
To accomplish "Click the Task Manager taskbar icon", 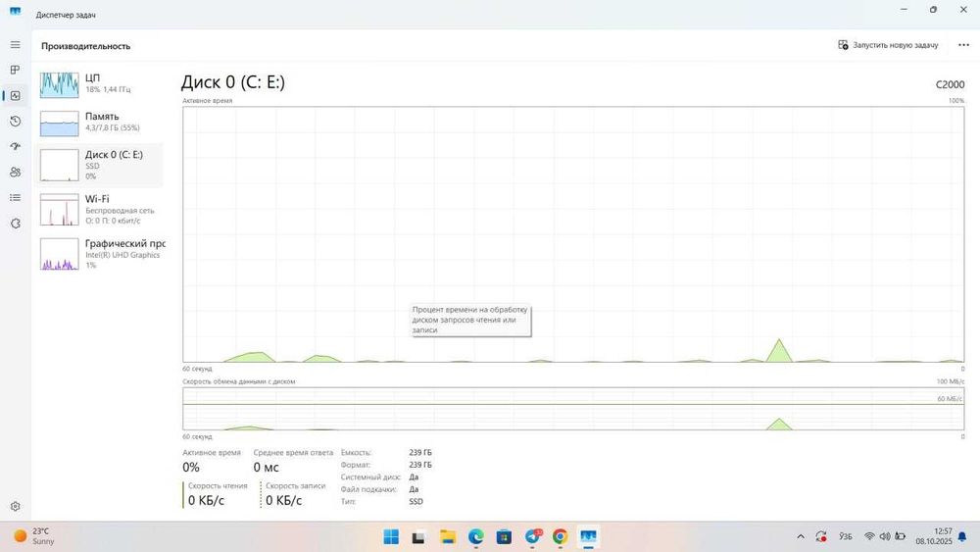I will (588, 536).
